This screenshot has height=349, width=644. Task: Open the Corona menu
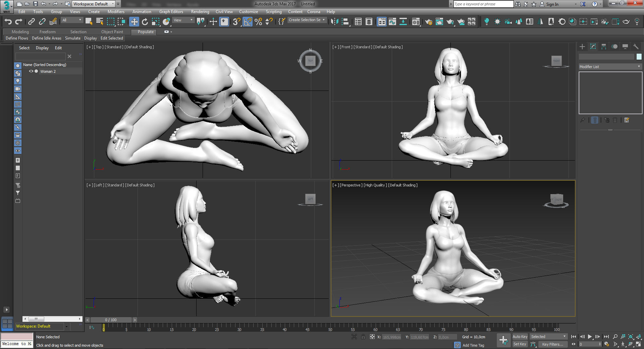coord(314,11)
